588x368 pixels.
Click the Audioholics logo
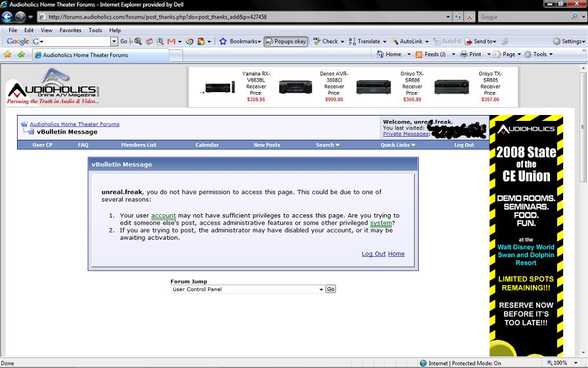click(53, 87)
